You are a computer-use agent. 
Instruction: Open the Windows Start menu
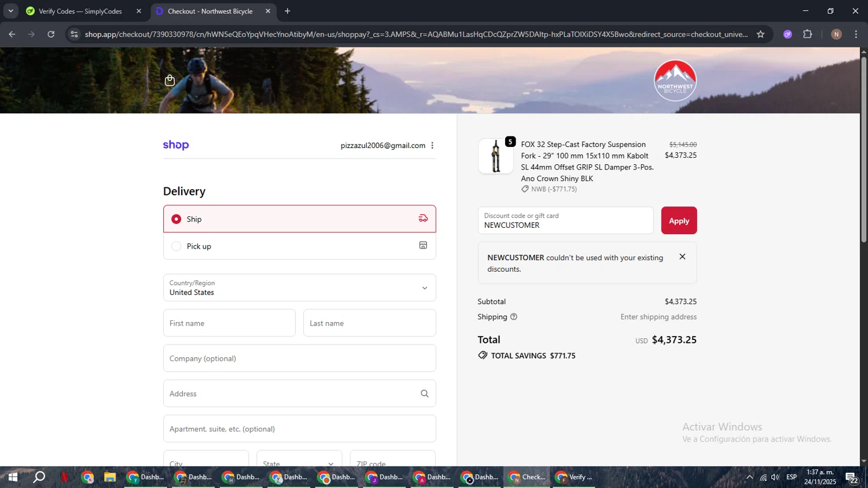pyautogui.click(x=13, y=477)
